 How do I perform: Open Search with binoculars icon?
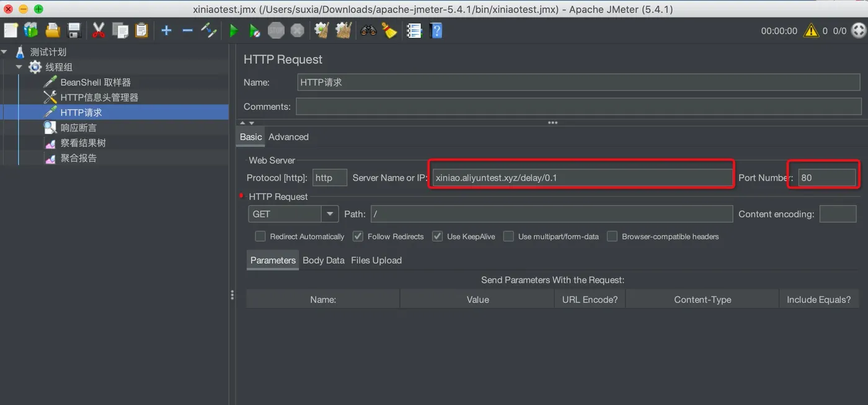[368, 30]
